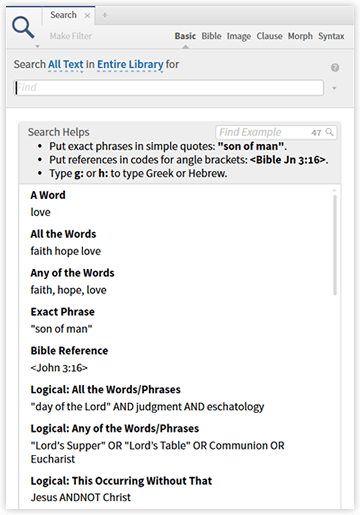The height and width of the screenshot is (515, 360).
Task: Add a new tab with plus icon
Action: [x=105, y=15]
